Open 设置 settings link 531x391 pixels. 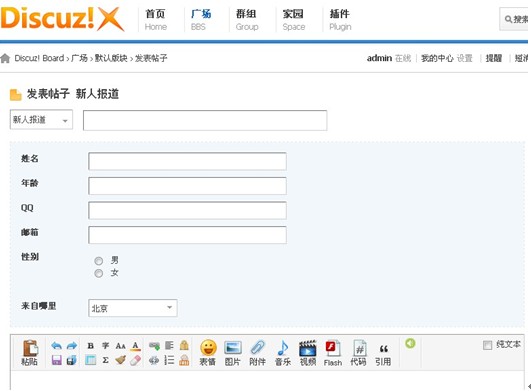click(x=465, y=58)
